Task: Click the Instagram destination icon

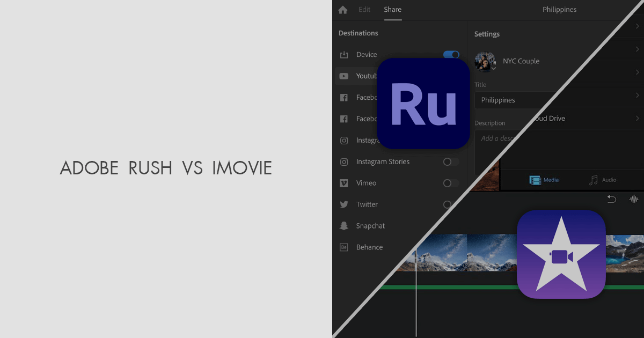Action: click(343, 140)
